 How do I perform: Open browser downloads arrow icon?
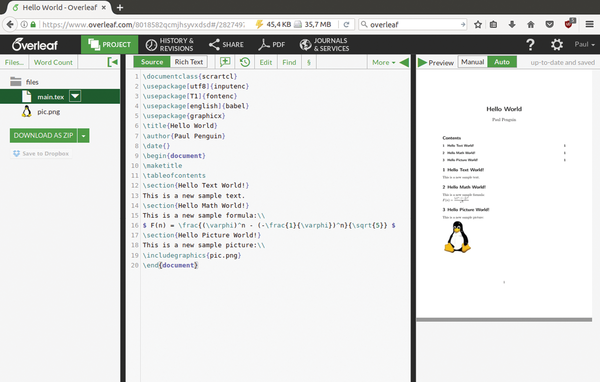[512, 24]
